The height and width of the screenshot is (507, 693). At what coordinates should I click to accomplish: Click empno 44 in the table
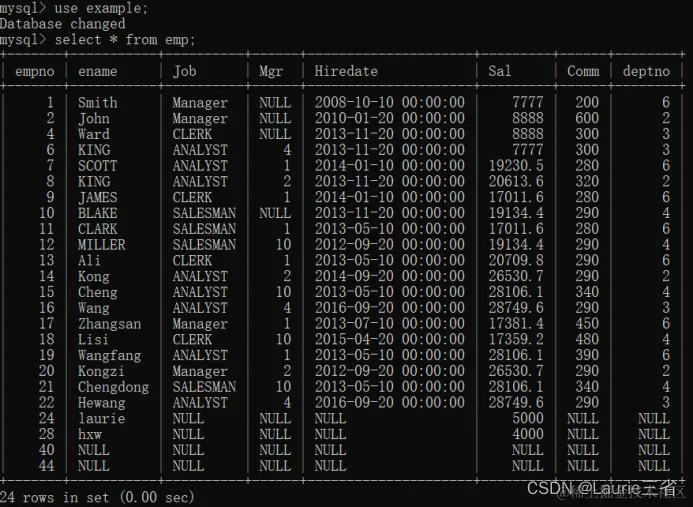pos(46,466)
